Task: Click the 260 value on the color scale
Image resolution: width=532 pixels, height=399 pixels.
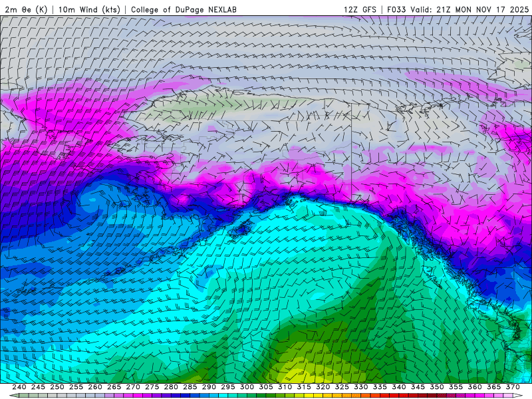Action: tap(95, 387)
